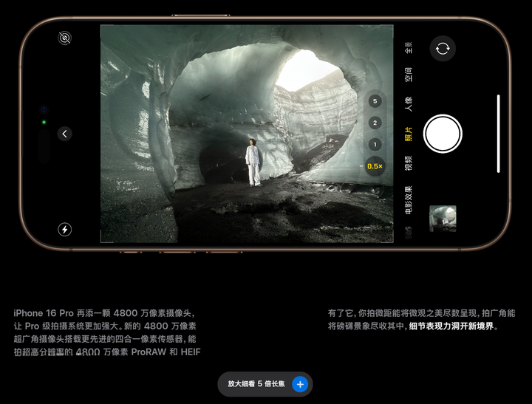Click the 放大细看 5 倍长焦 label
The height and width of the screenshot is (404, 532).
(x=256, y=384)
